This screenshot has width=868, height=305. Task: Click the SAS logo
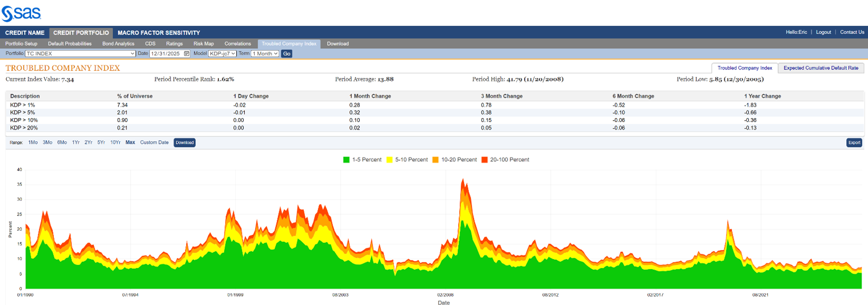(x=21, y=13)
